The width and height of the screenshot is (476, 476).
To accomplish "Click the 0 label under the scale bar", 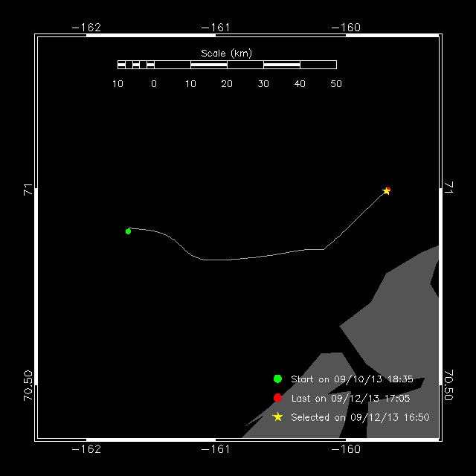I will 154,84.
